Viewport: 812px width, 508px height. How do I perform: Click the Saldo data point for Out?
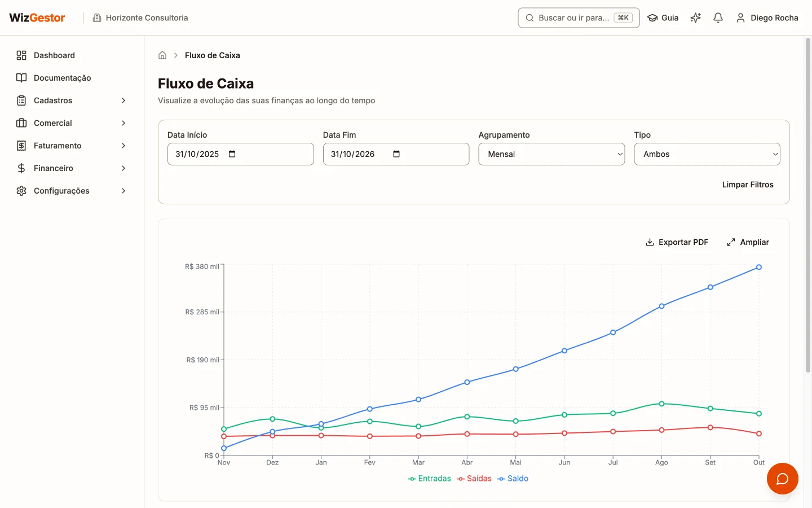(x=759, y=267)
